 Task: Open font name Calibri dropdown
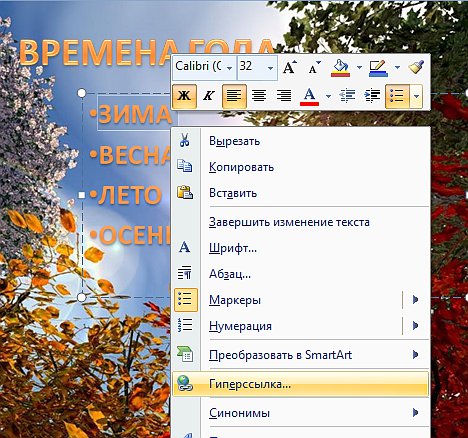[230, 68]
